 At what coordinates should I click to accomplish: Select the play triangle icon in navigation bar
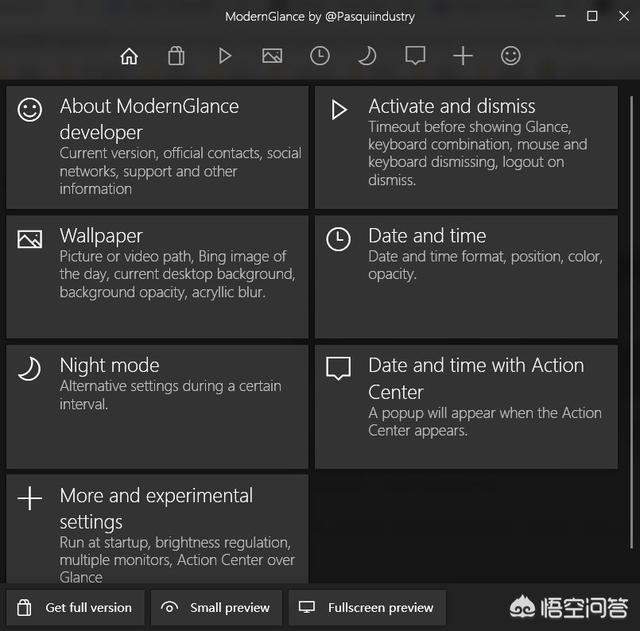tap(224, 56)
